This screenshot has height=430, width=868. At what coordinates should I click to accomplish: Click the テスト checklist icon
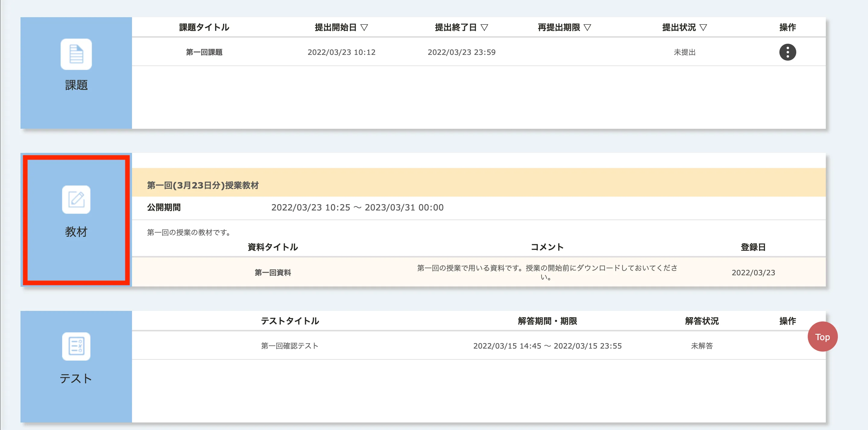(x=76, y=346)
